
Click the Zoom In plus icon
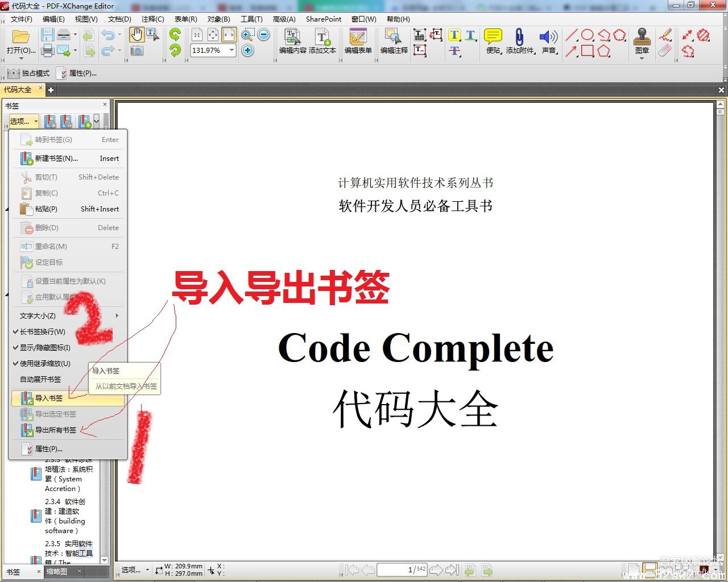coord(248,51)
